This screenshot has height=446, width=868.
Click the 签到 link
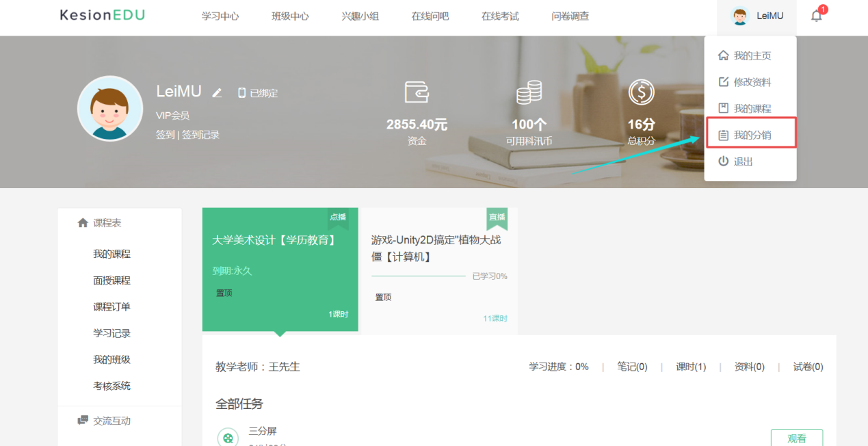pos(165,135)
